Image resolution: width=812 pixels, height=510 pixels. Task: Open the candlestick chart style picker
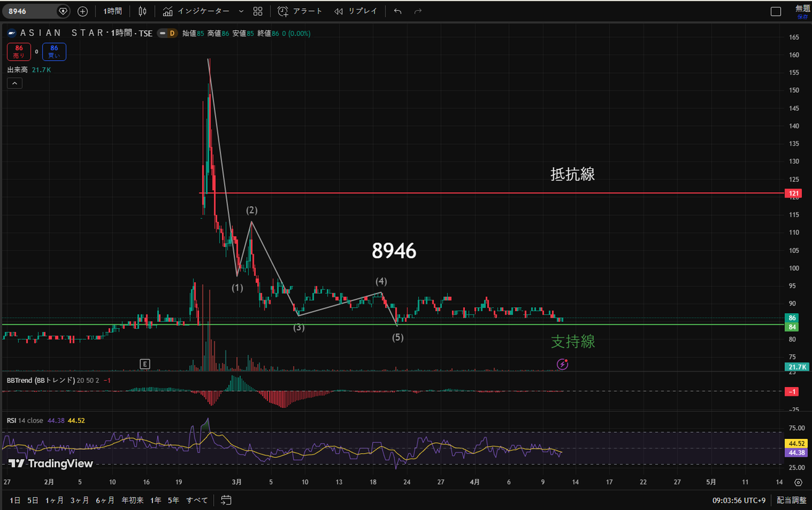(x=142, y=11)
